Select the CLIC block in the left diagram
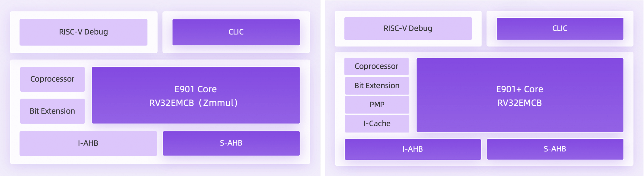 pyautogui.click(x=236, y=32)
